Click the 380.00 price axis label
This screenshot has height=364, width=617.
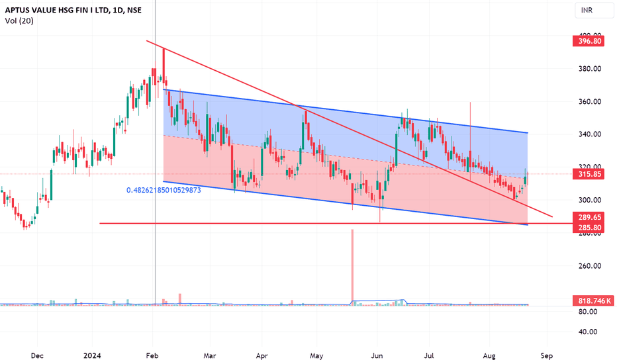click(589, 69)
